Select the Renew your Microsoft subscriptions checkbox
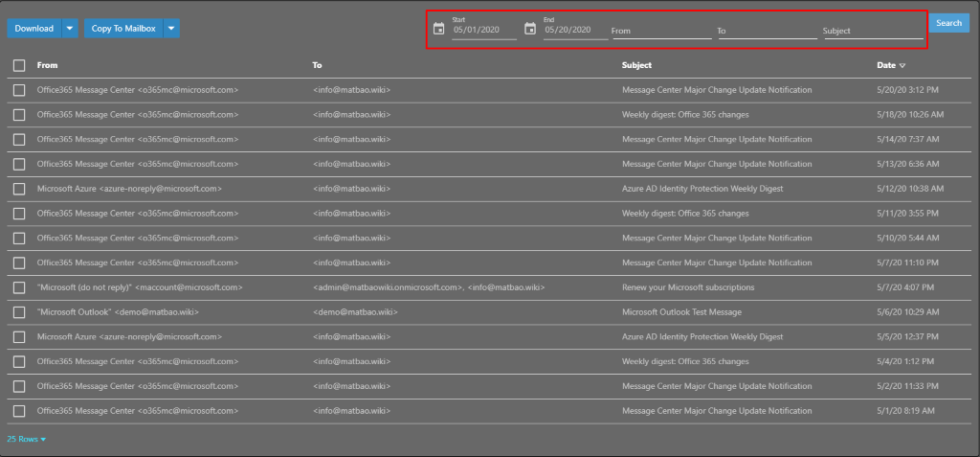The height and width of the screenshot is (457, 980). [x=19, y=287]
